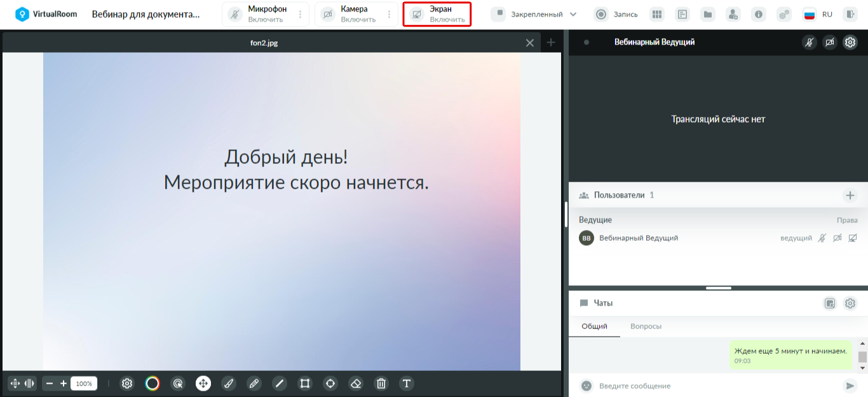Open user management settings icon
Image resolution: width=868 pixels, height=397 pixels.
[x=733, y=14]
